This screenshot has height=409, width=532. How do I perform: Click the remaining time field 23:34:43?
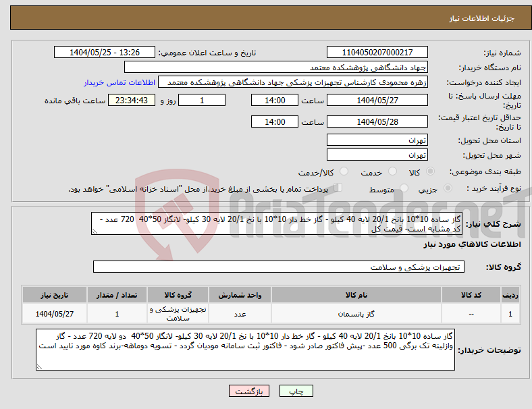(132, 101)
